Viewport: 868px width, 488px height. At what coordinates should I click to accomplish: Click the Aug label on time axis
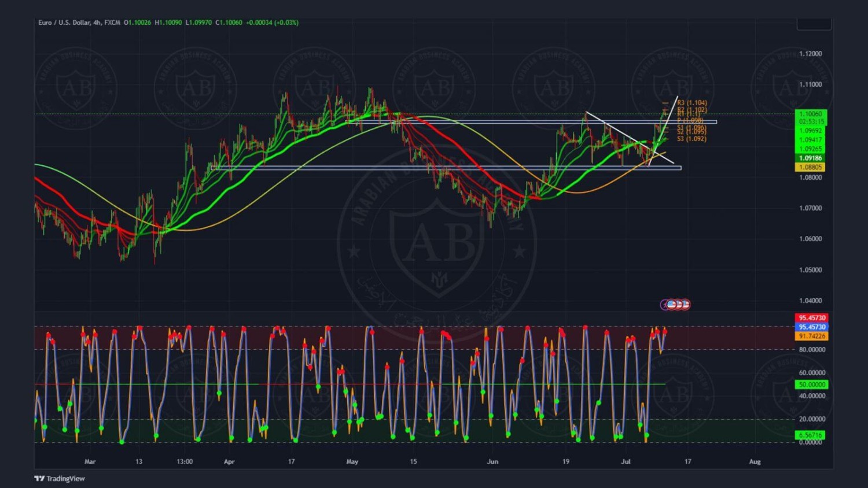755,461
